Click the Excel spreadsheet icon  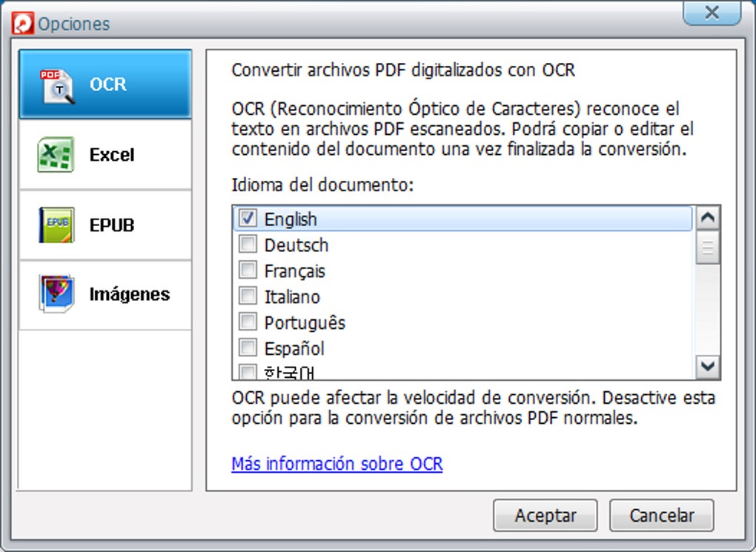tap(56, 155)
